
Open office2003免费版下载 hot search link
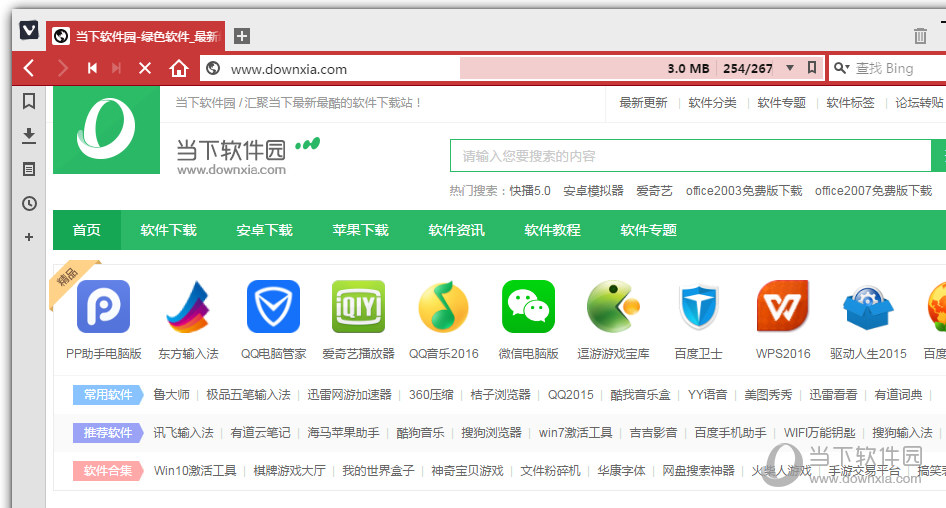tap(744, 191)
